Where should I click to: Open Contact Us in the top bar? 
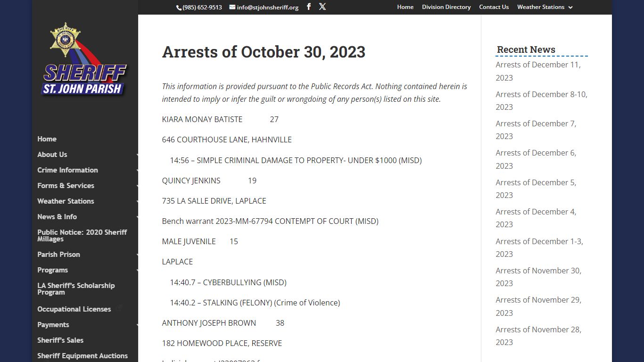pos(494,7)
